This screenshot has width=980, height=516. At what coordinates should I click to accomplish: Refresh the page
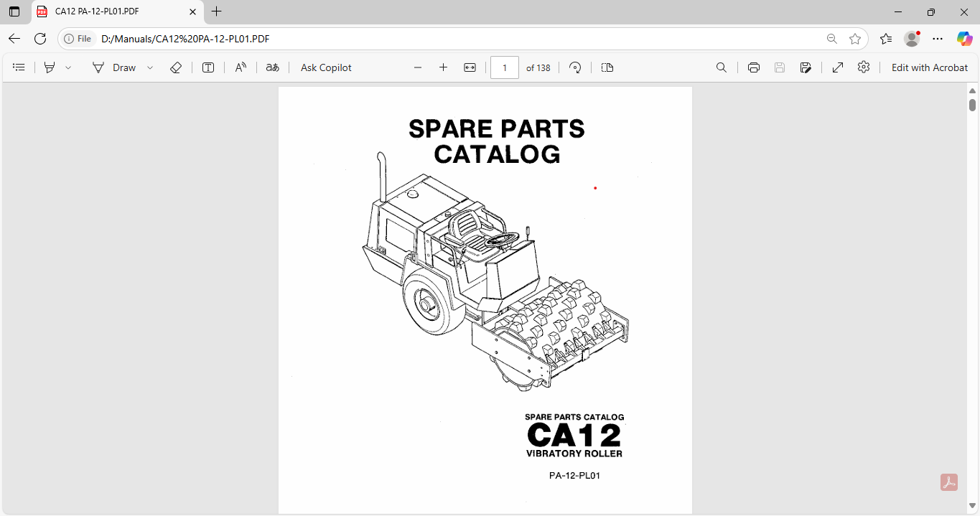pos(40,39)
